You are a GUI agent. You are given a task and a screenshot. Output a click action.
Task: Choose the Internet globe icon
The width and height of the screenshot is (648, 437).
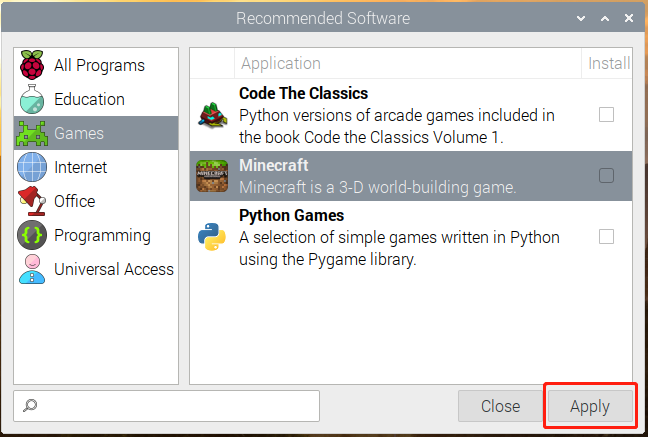pyautogui.click(x=32, y=167)
